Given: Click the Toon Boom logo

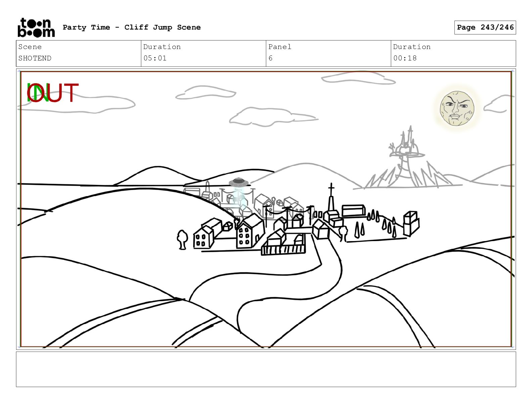Looking at the screenshot, I should coord(36,27).
